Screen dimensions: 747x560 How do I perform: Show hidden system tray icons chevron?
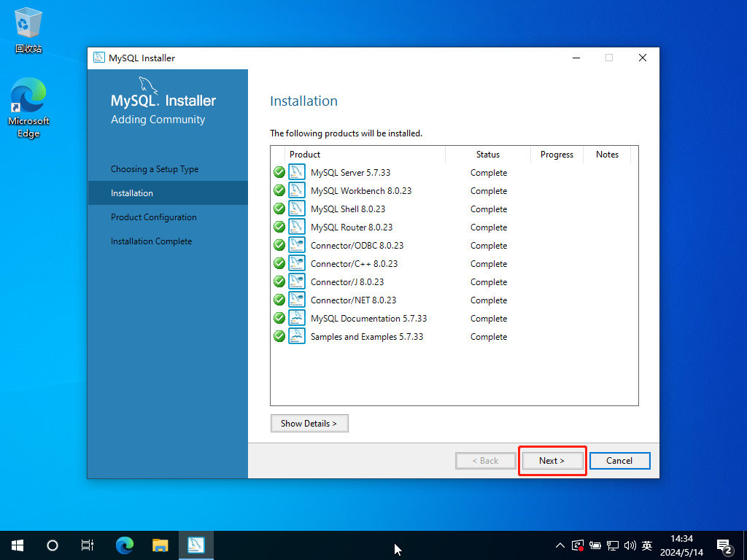coord(560,545)
